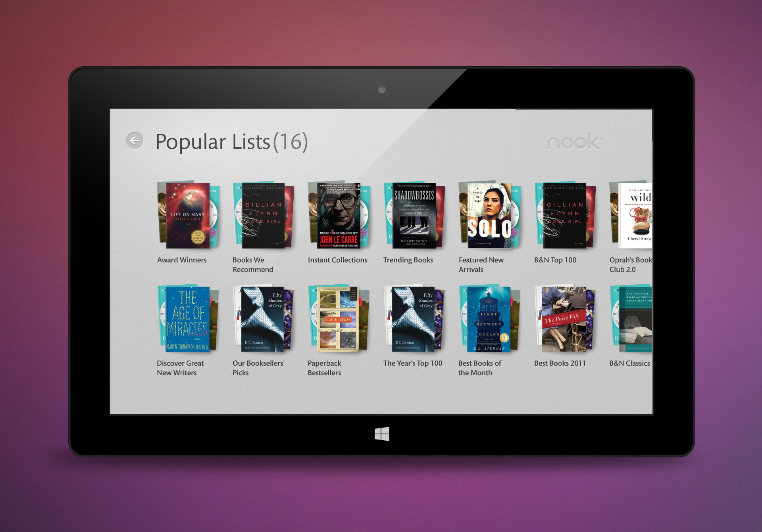This screenshot has width=762, height=532.
Task: Open the Life on Mars book cover
Action: point(187,216)
